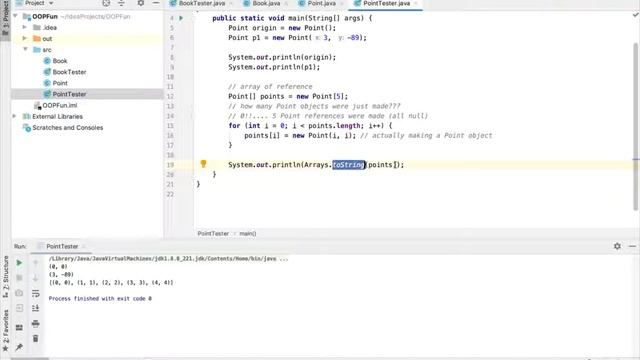
Task: Click console output line '(3, -89)'
Action: coord(61,274)
